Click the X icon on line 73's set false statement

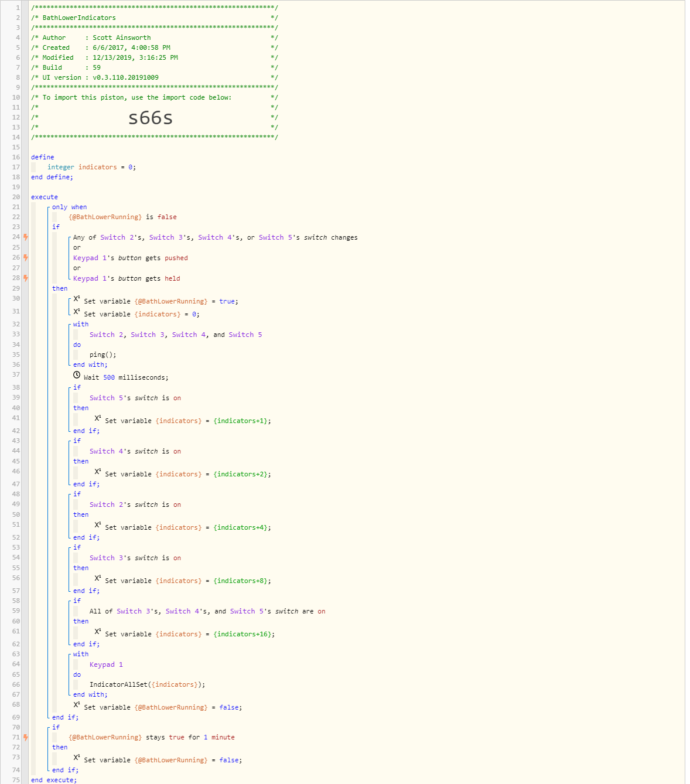pyautogui.click(x=77, y=758)
